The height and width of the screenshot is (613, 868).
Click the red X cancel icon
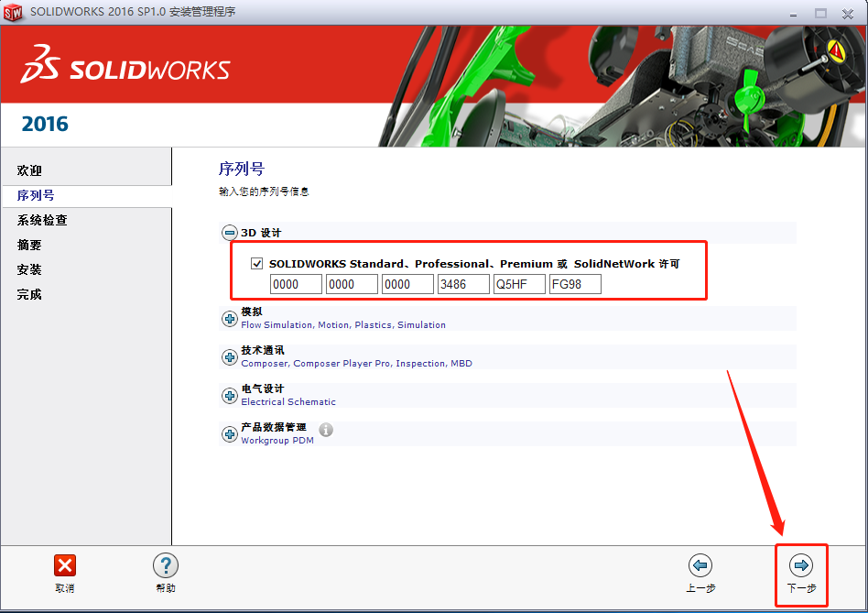65,565
